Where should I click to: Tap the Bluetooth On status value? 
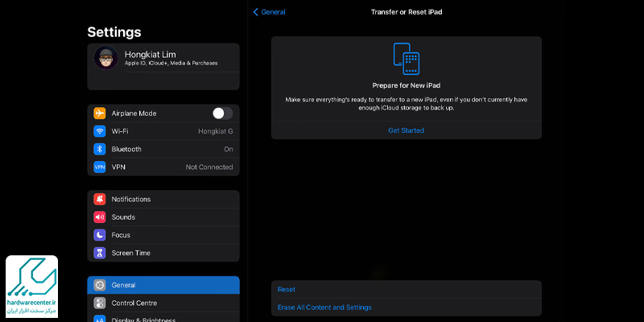(229, 149)
